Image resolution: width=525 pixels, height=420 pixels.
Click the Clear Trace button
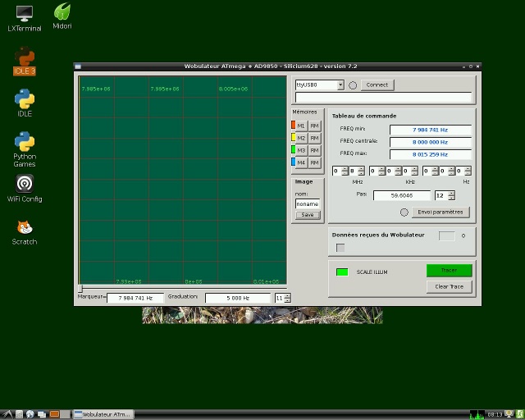[449, 286]
